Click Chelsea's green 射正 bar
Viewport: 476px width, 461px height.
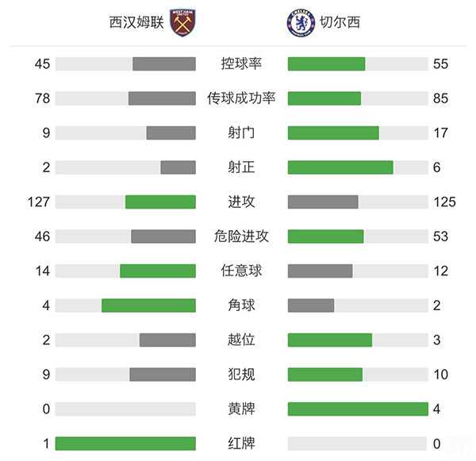(340, 167)
